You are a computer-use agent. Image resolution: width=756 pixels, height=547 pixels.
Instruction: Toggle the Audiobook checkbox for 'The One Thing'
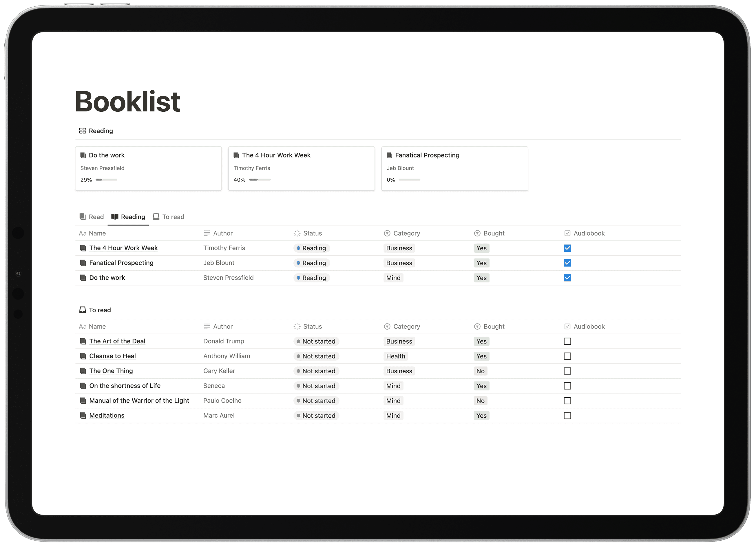[x=567, y=370]
